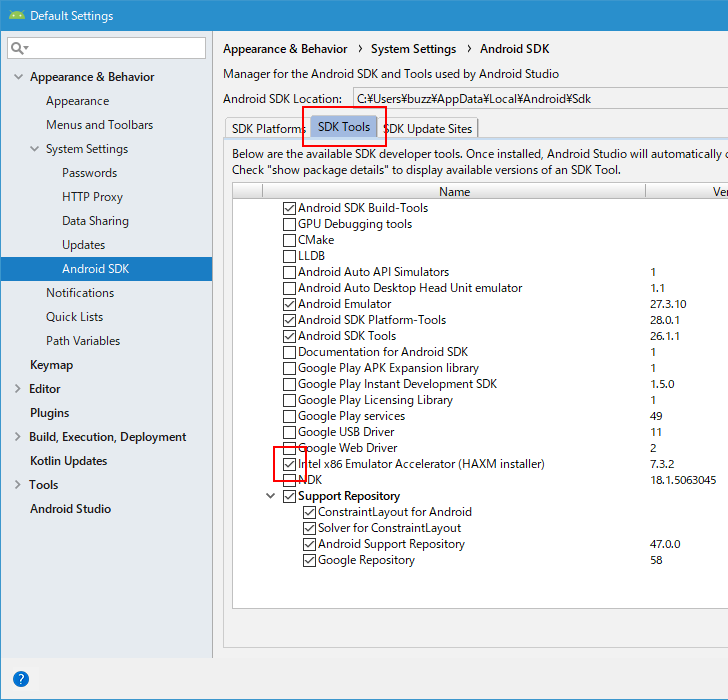Check Android Auto API Simulators checkbox

click(x=289, y=272)
